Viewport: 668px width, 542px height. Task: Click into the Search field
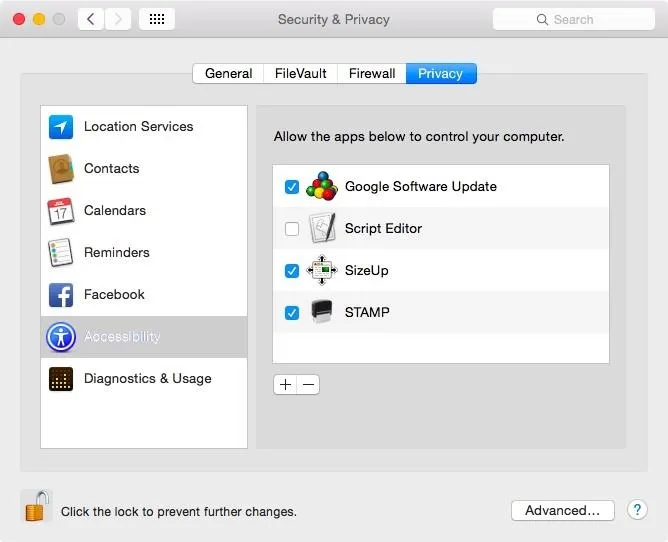(573, 19)
